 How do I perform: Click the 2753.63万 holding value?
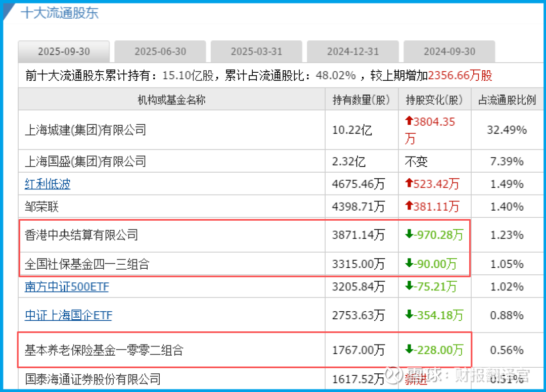click(x=358, y=315)
